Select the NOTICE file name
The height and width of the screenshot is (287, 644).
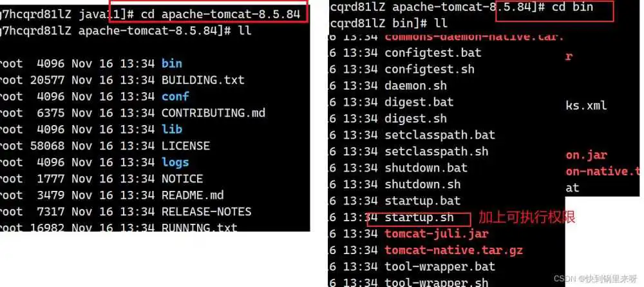(x=182, y=179)
